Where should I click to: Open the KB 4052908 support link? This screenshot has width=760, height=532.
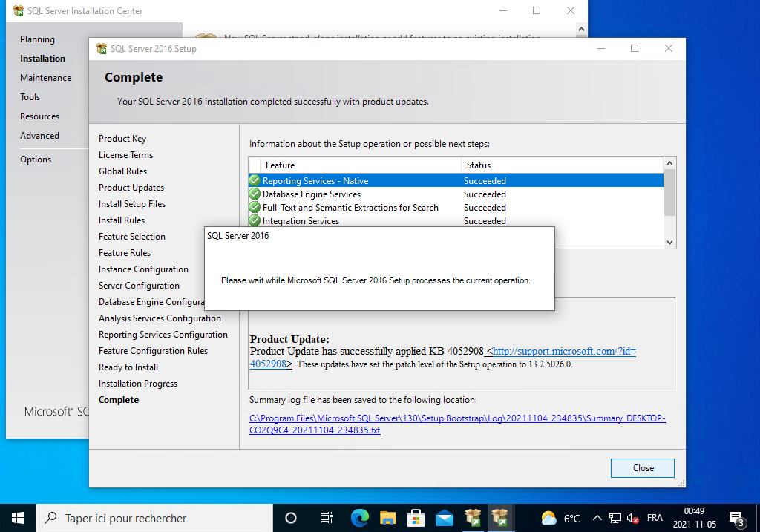563,351
